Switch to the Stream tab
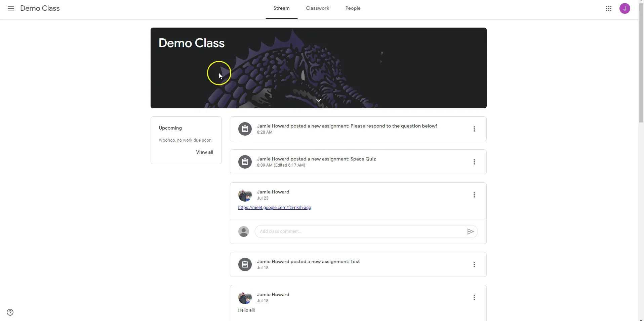Viewport: 644px width, 321px height. coord(282,8)
